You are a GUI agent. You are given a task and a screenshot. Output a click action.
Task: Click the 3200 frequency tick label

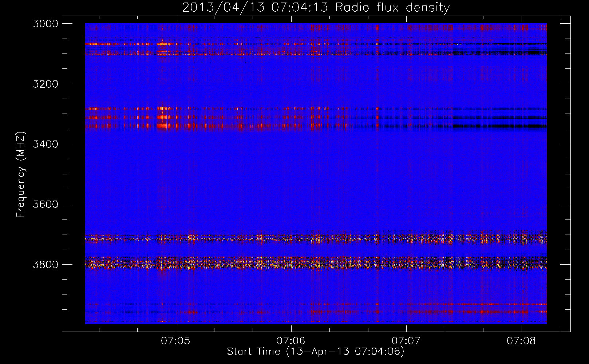(46, 84)
